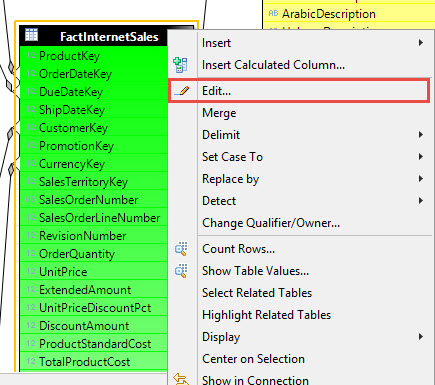The width and height of the screenshot is (435, 385).
Task: Select Count Rows... from the menu
Action: coord(300,249)
